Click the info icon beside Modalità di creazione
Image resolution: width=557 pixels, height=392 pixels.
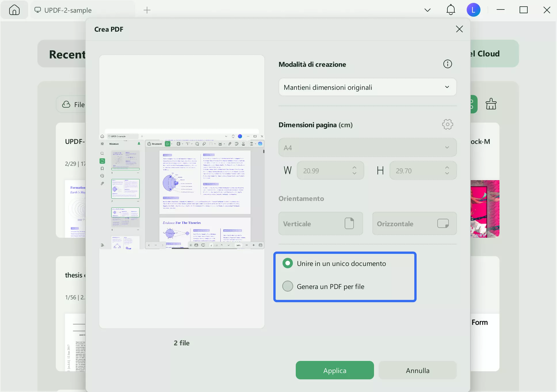tap(447, 64)
